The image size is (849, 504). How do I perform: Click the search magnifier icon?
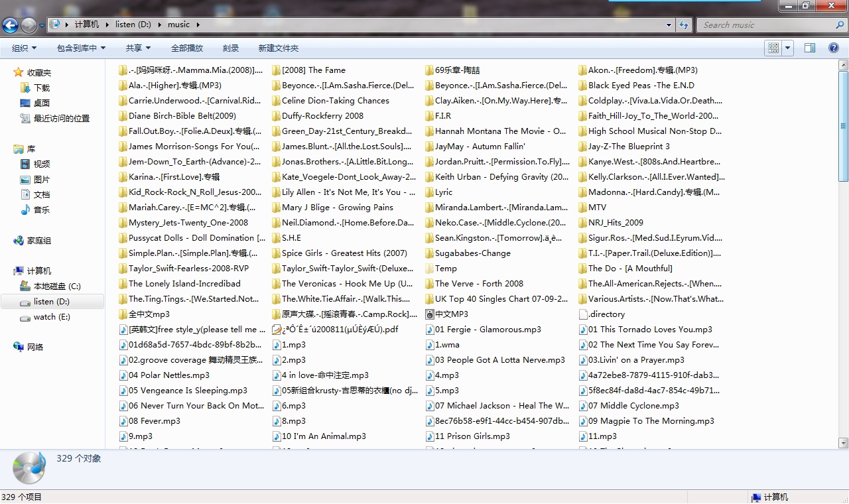[x=840, y=25]
